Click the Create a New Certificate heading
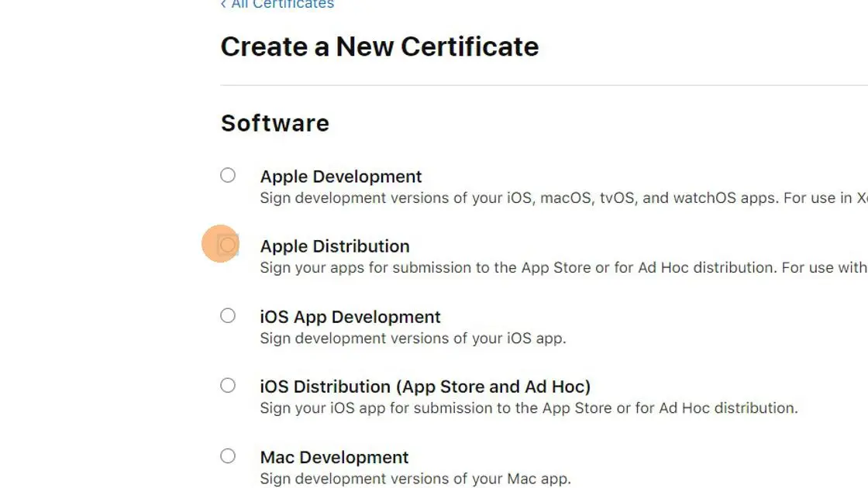 pyautogui.click(x=380, y=46)
